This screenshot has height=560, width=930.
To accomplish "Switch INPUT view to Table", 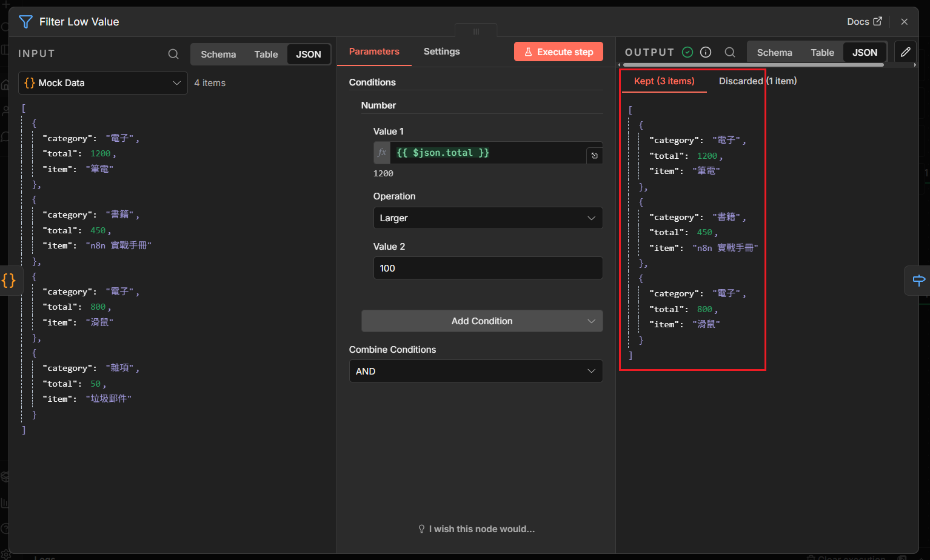I will (x=266, y=55).
